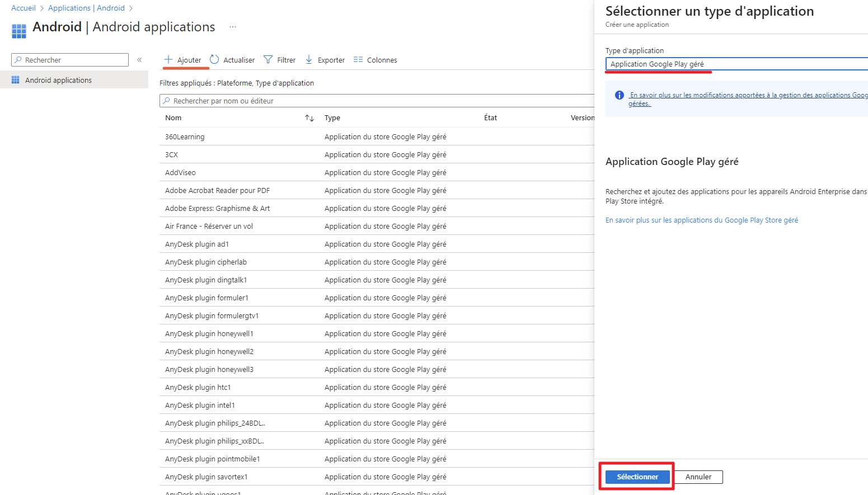This screenshot has width=868, height=495.
Task: Go to Accueil breadcrumb
Action: click(24, 8)
